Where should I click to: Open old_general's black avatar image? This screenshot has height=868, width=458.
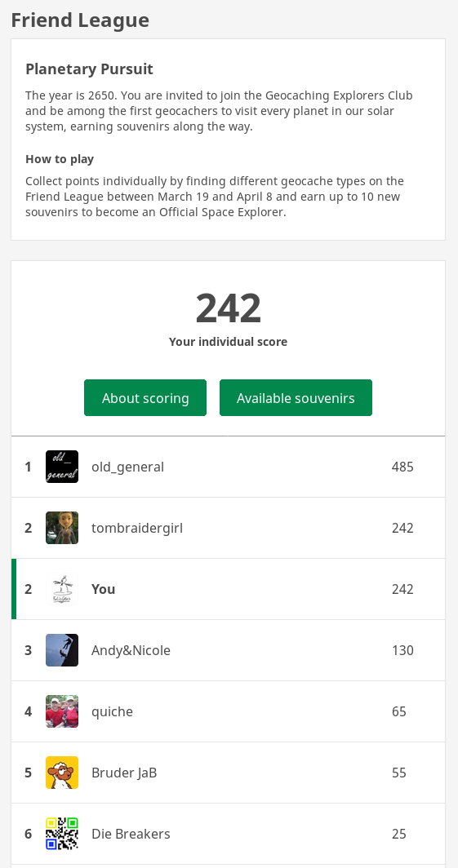pos(62,467)
